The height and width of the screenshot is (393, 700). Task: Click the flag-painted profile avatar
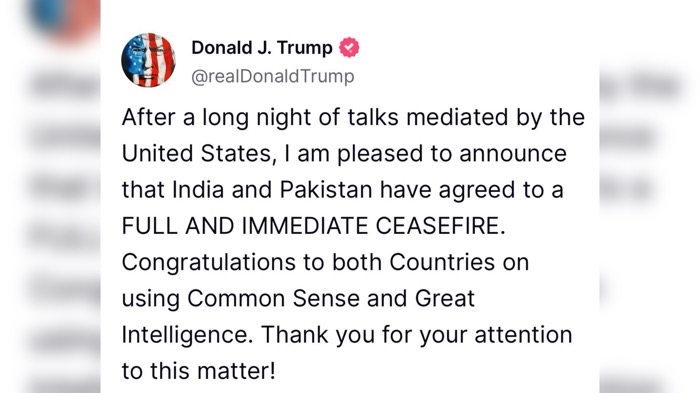[148, 60]
